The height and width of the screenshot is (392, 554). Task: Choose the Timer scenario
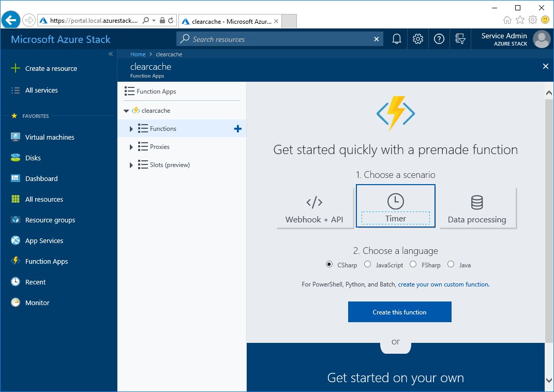pyautogui.click(x=395, y=206)
